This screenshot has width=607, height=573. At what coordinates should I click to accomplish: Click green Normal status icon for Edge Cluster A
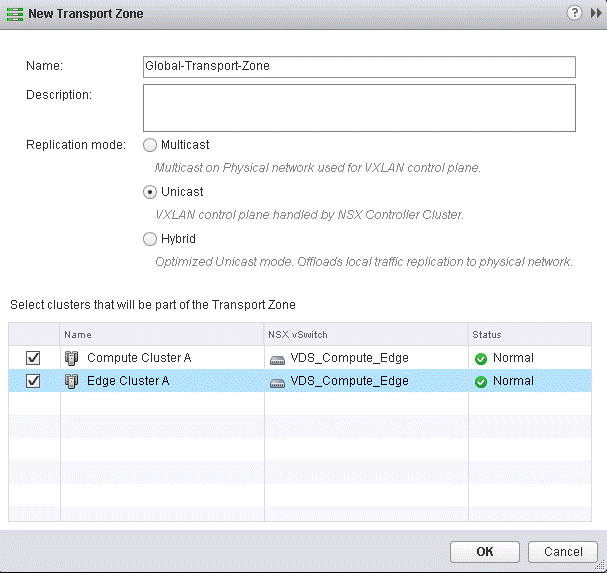tap(481, 381)
